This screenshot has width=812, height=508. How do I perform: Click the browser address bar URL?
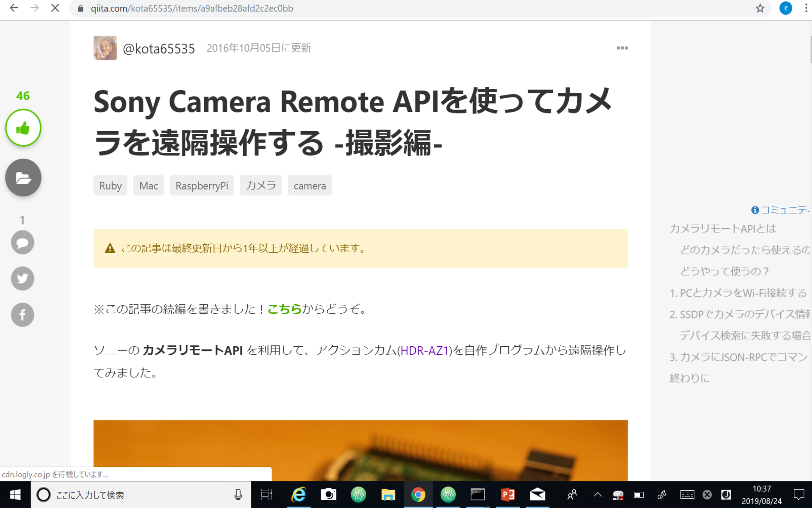[192, 8]
